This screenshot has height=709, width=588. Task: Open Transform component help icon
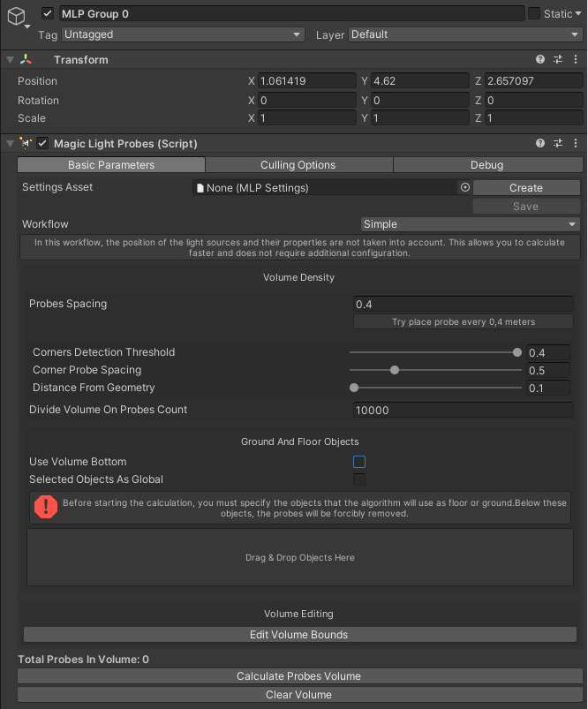click(x=540, y=60)
